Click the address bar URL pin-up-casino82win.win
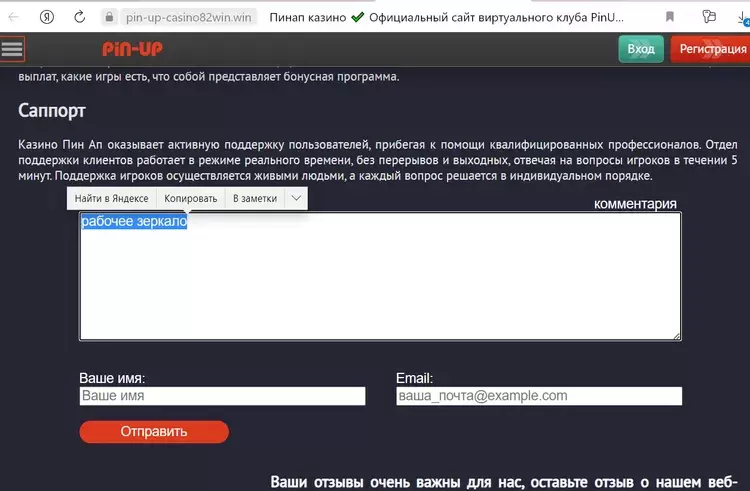Screen dimensions: 750x491 [x=188, y=18]
